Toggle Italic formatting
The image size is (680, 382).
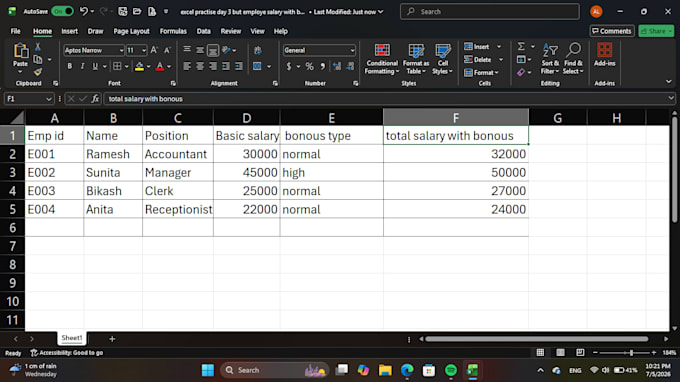82,66
